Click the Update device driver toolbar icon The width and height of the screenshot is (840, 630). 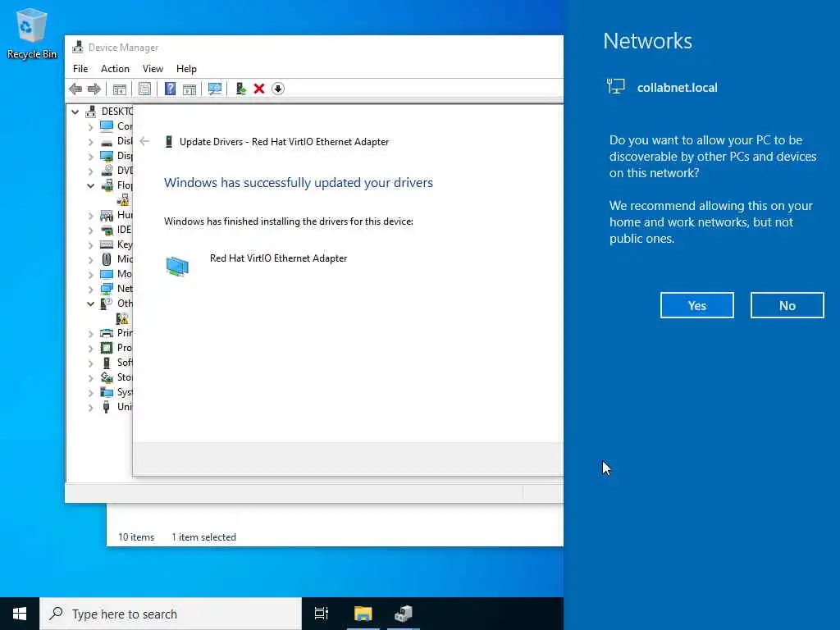tap(240, 89)
